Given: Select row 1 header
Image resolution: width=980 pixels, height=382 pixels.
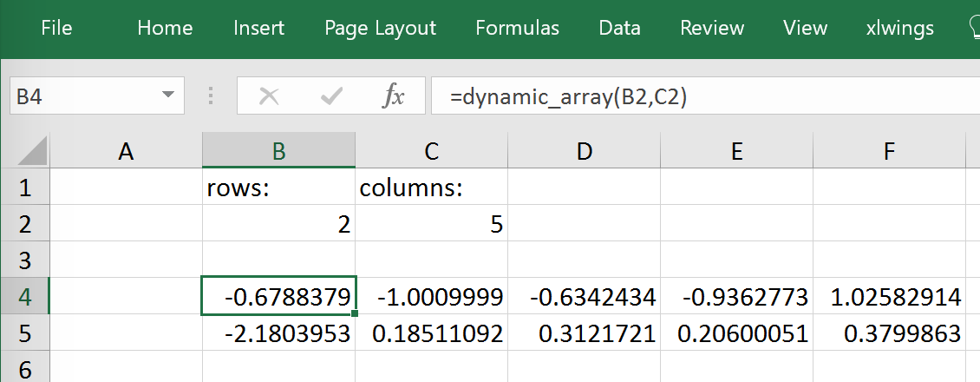Looking at the screenshot, I should pos(25,187).
